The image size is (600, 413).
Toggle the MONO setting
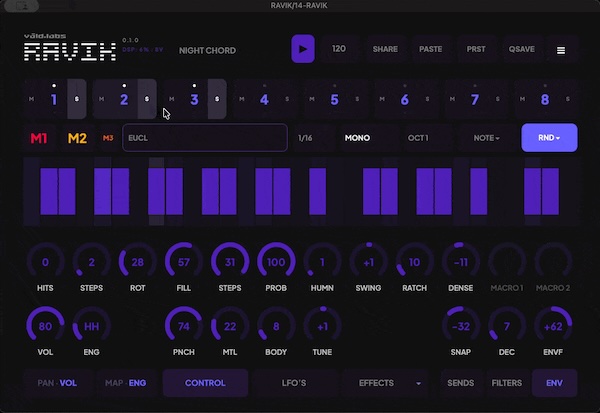coord(357,138)
